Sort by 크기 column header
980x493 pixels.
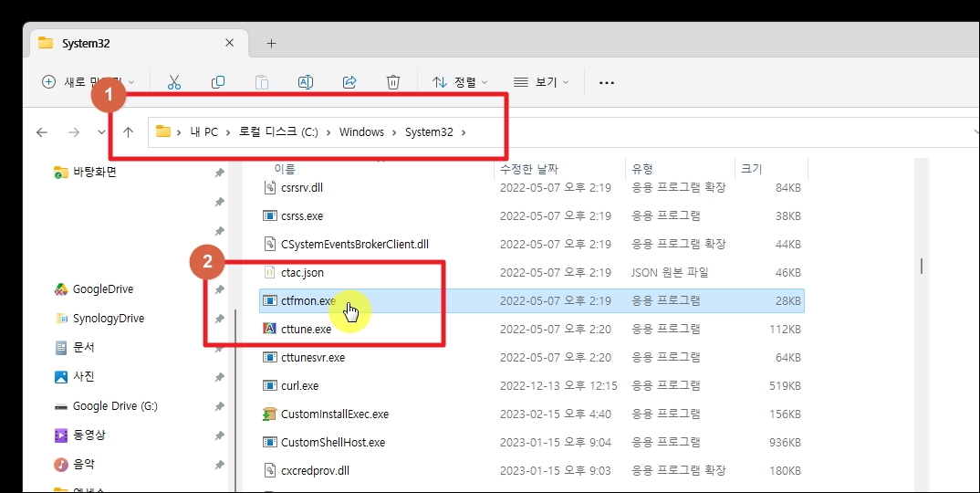[751, 169]
